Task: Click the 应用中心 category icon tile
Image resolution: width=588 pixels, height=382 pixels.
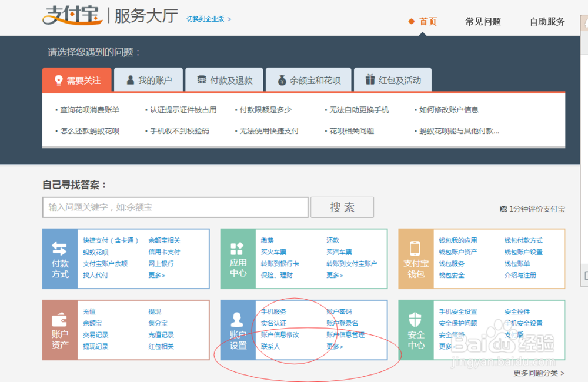Action: tap(238, 259)
